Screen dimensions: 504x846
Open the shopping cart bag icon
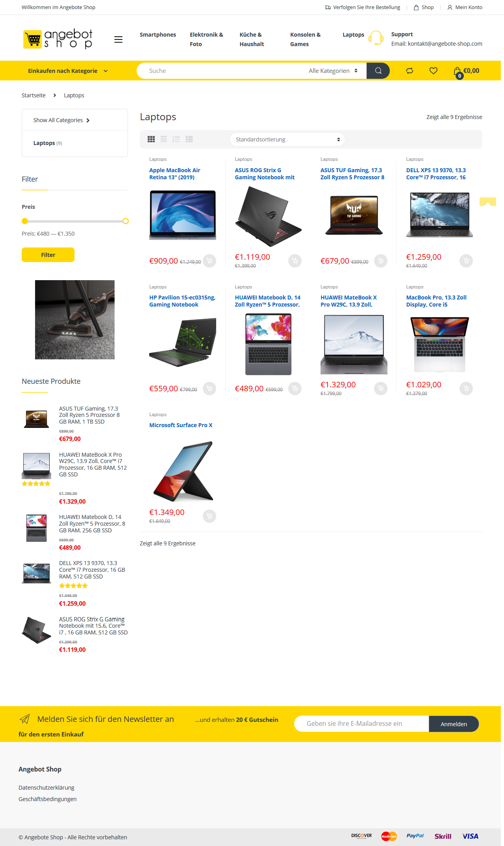(458, 71)
